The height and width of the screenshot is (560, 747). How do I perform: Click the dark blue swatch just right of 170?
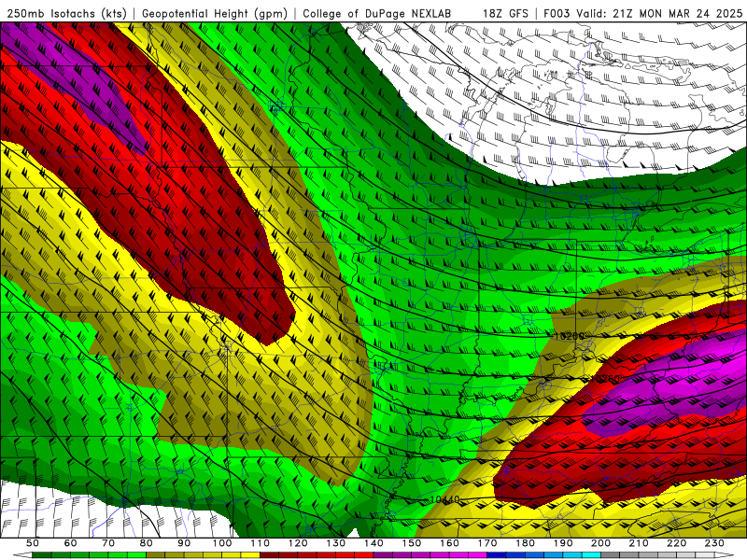pyautogui.click(x=497, y=555)
